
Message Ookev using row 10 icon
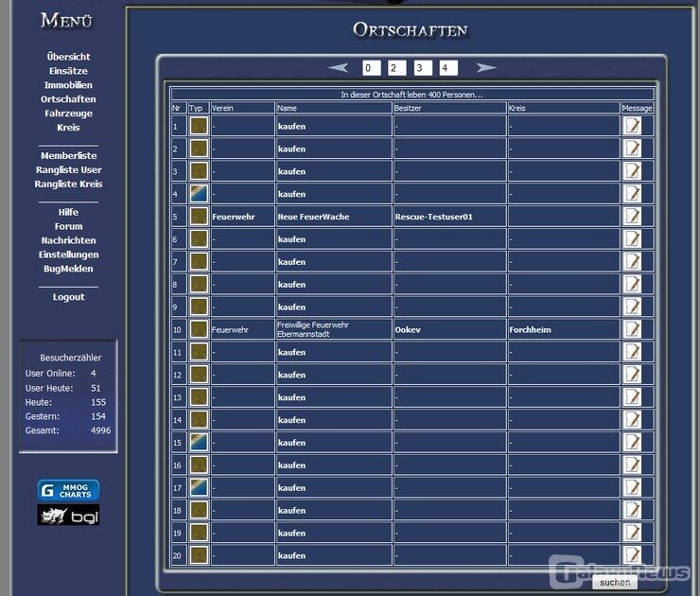click(x=632, y=329)
